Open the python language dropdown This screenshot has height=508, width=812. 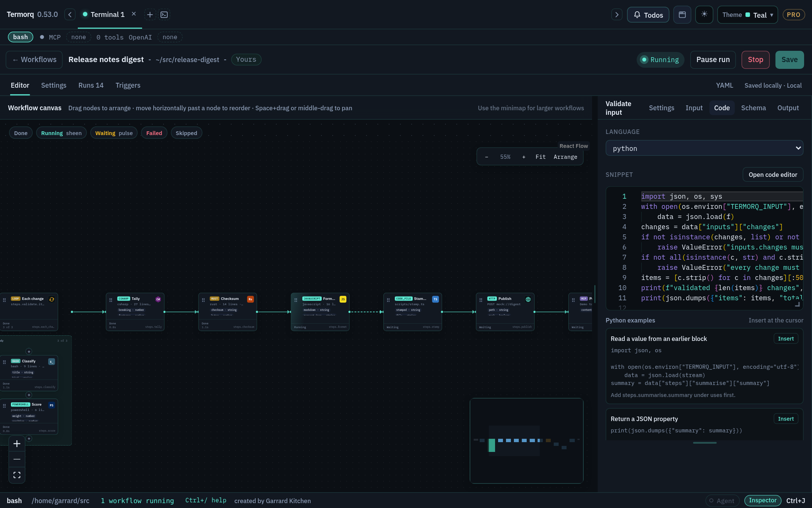pos(704,148)
